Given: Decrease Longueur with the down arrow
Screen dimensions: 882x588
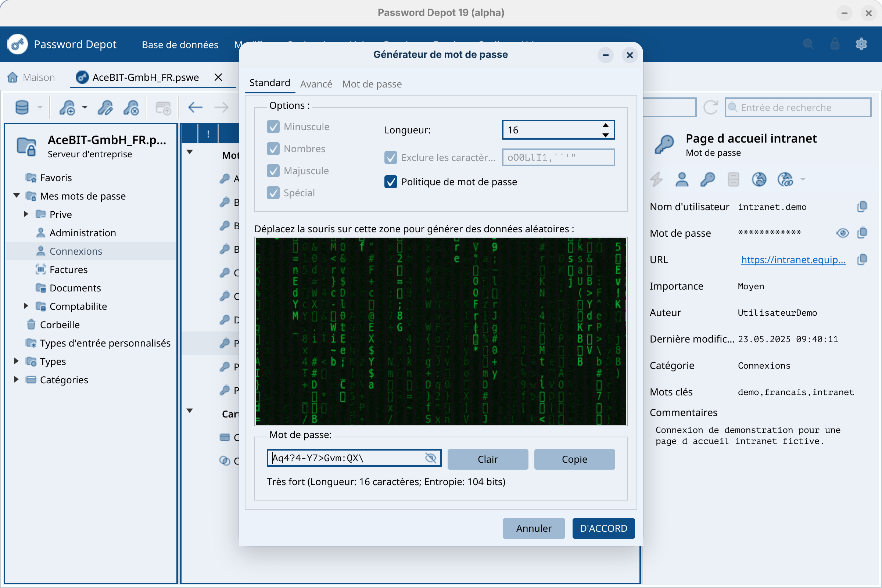Looking at the screenshot, I should tap(606, 135).
